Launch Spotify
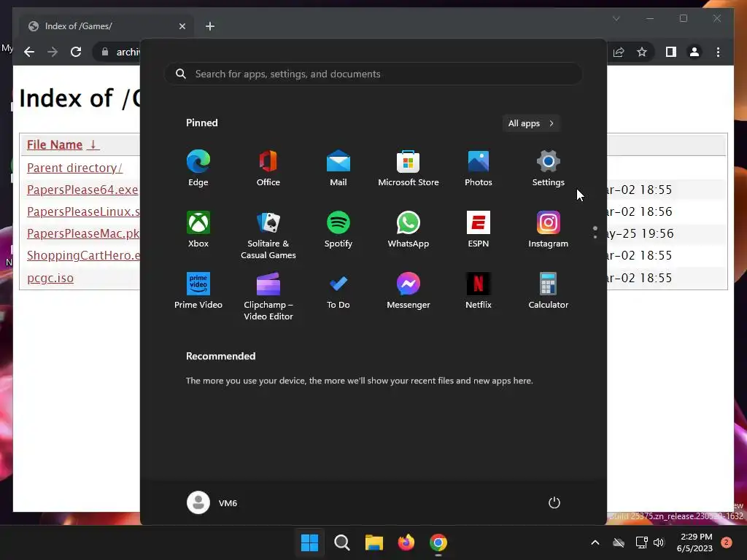The image size is (747, 560). pyautogui.click(x=338, y=229)
